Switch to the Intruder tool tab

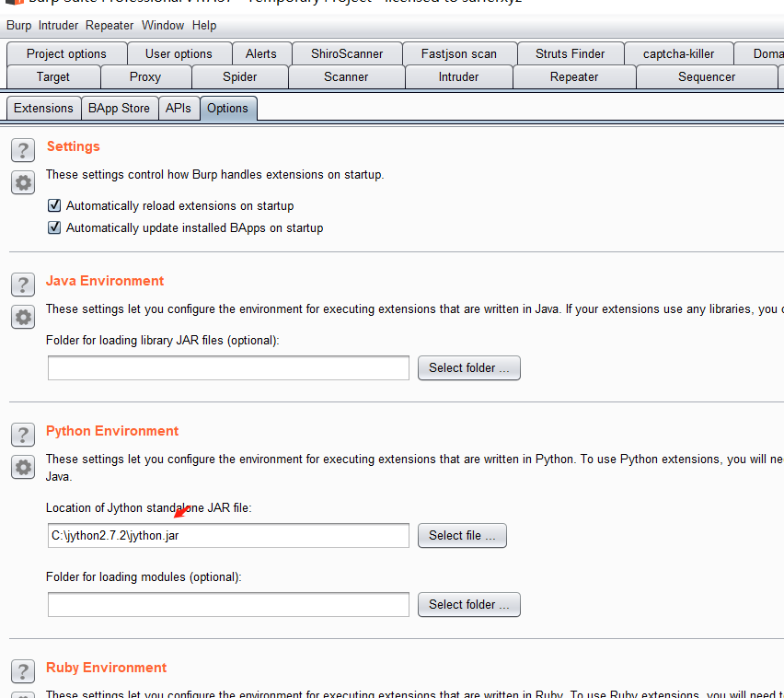pyautogui.click(x=458, y=77)
